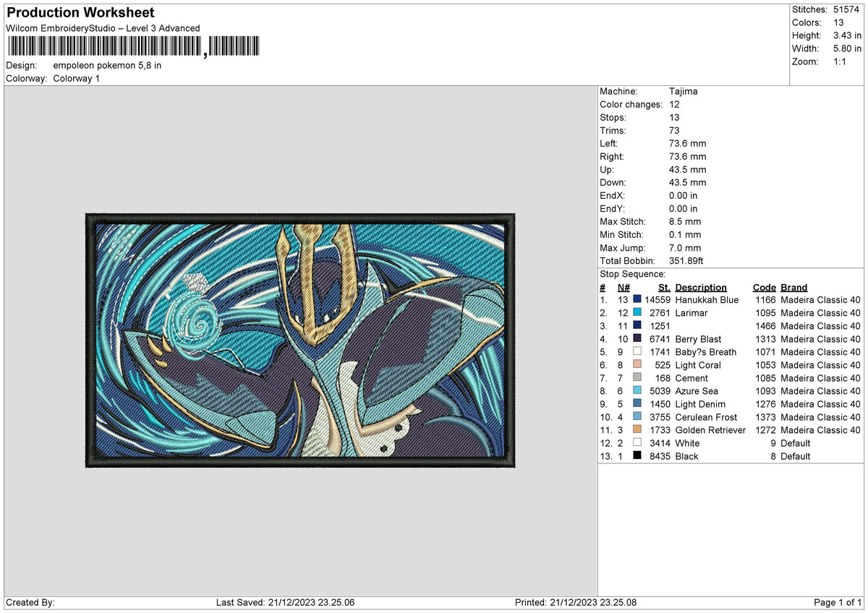
Task: Click stitch count 5039 for Azure Sea
Action: point(660,391)
